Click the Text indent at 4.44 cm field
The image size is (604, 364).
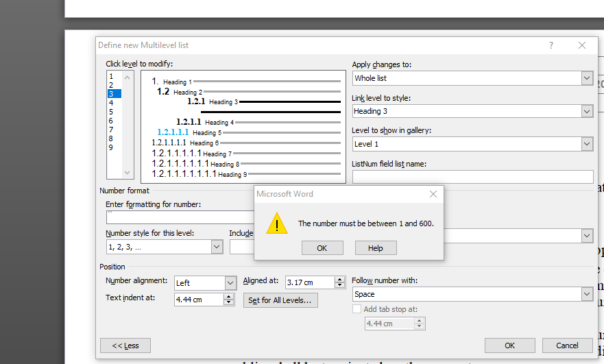click(x=199, y=300)
